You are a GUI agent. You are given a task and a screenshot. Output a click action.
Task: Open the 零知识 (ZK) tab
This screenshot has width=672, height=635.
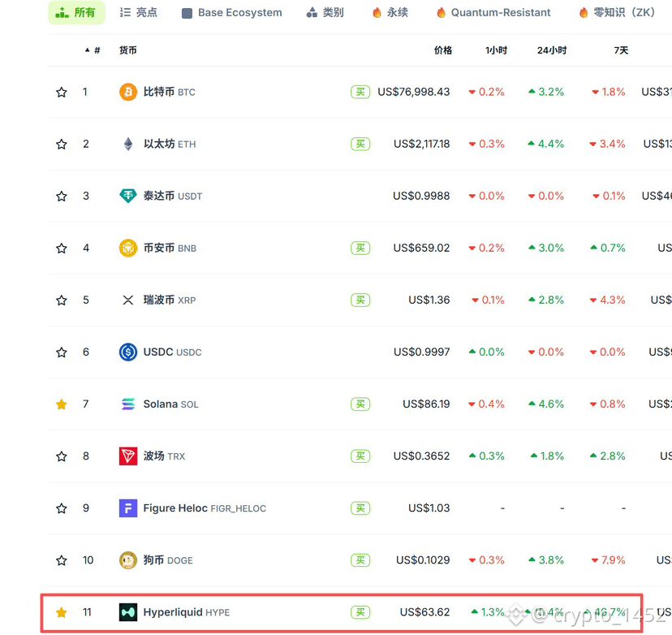pos(617,12)
